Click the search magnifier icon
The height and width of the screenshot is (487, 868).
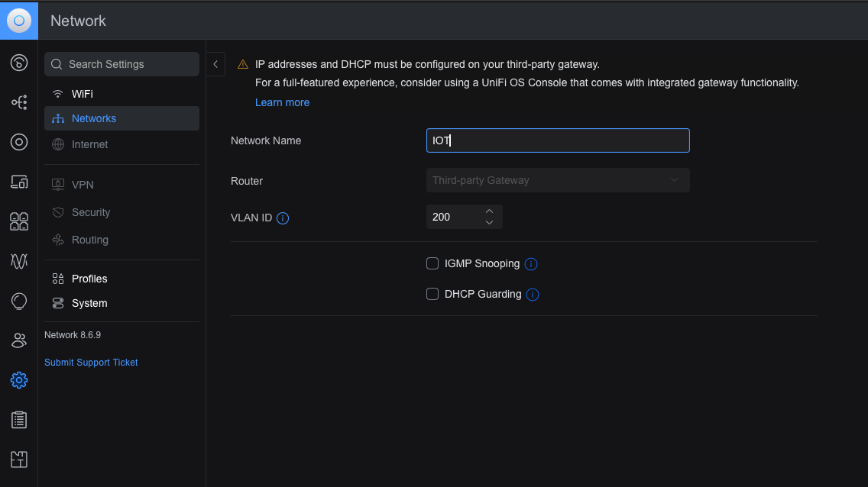(x=57, y=64)
